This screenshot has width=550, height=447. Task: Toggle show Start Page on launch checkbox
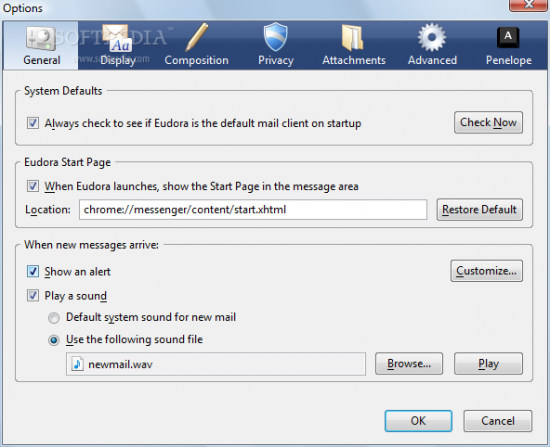[x=33, y=186]
